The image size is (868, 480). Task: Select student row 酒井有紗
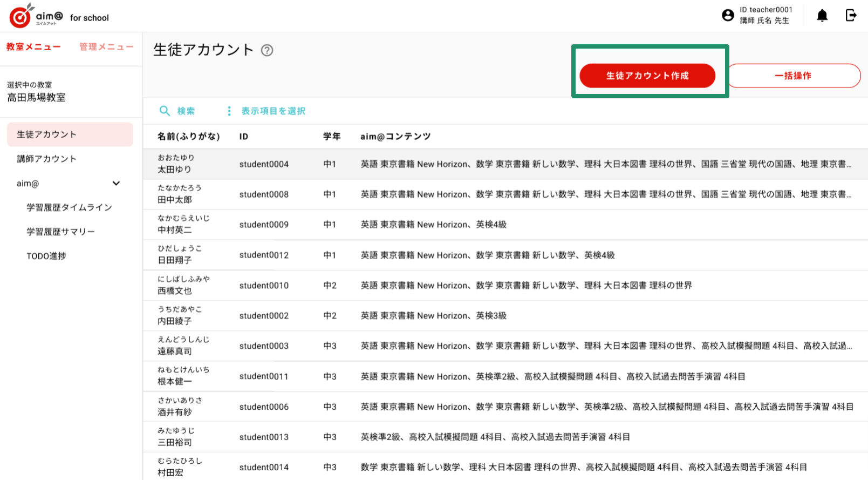[505, 407]
